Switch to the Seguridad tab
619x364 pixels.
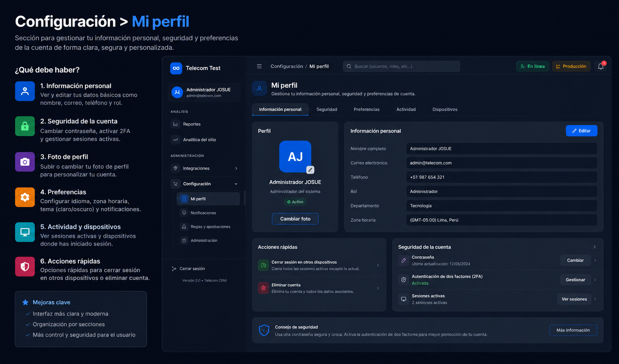click(x=327, y=109)
